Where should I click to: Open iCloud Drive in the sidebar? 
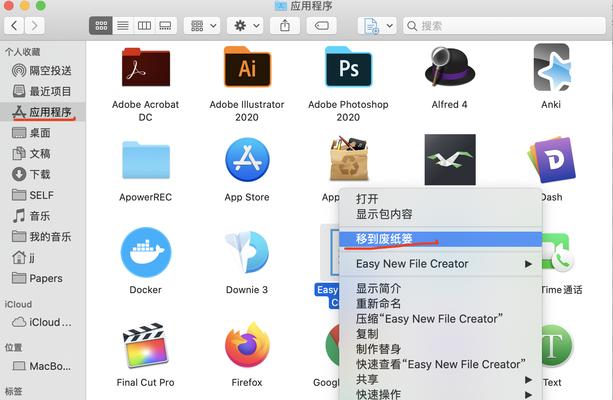click(x=42, y=322)
